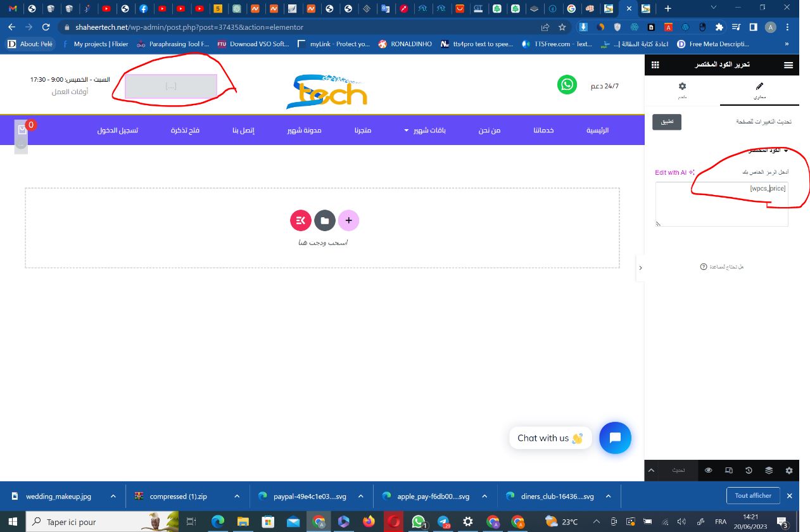This screenshot has height=532, width=810.
Task: Switch to the advanced gear tab
Action: coord(682,89)
